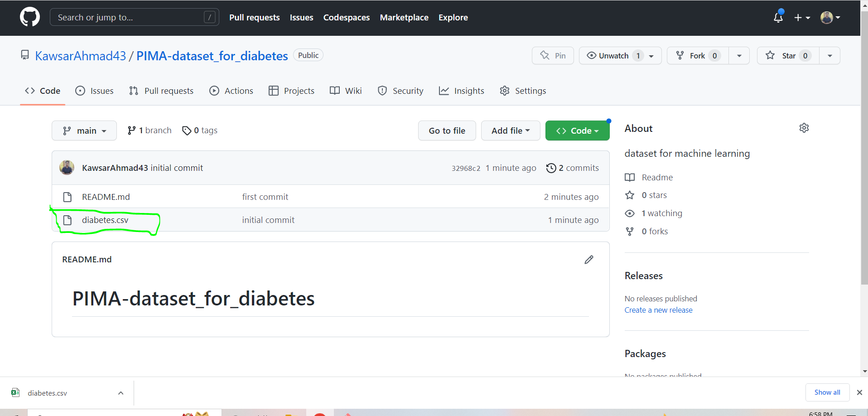Open Marketplace from the top menu

(x=404, y=18)
